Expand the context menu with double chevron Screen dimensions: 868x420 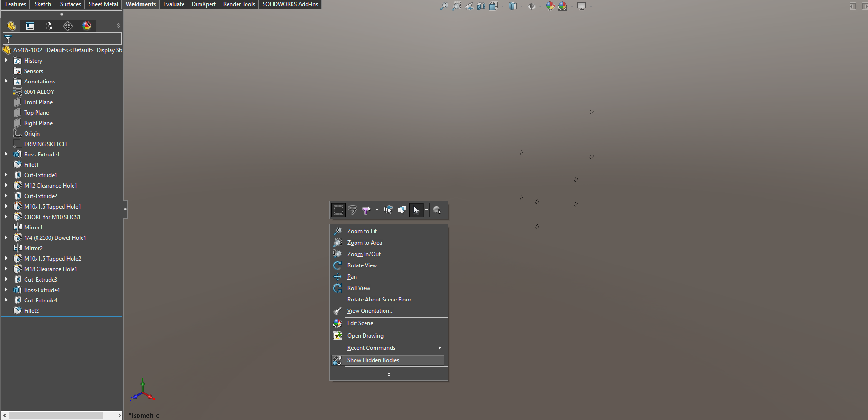389,374
